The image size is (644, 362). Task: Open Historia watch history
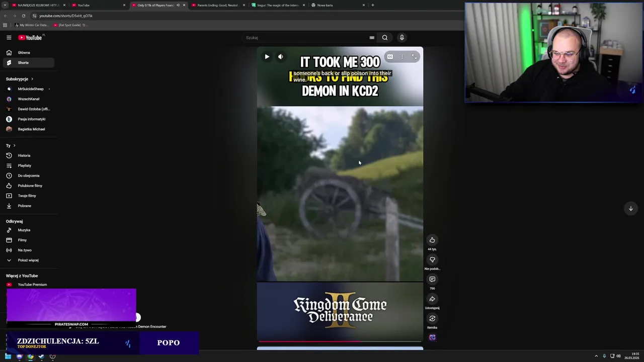(x=28, y=155)
